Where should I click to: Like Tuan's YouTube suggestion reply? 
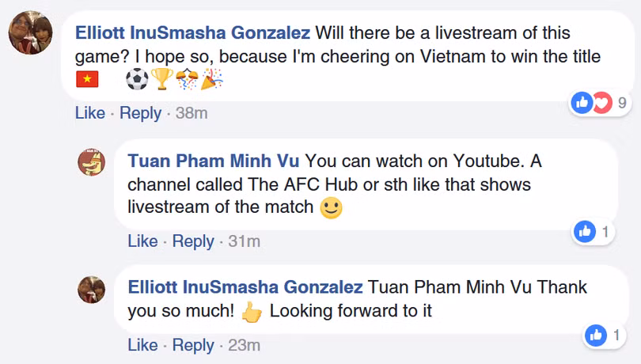[x=142, y=241]
